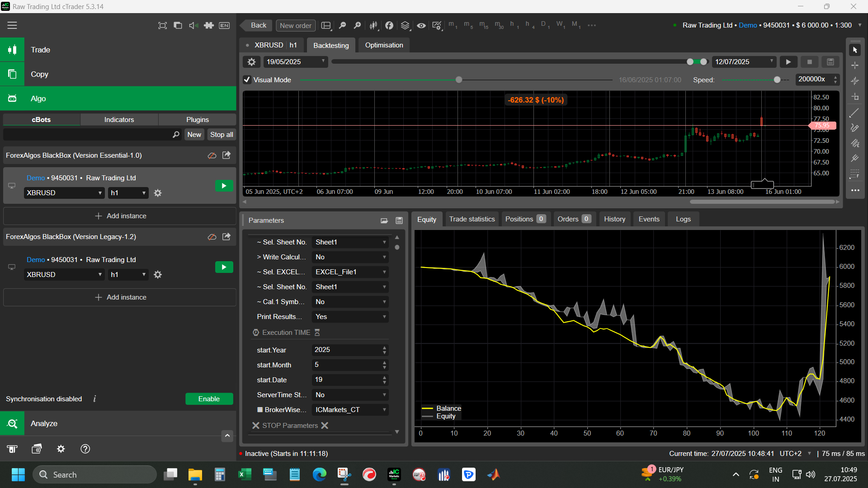Screen dimensions: 868x488
Task: Mute platform sounds speaker icon
Action: coord(193,25)
